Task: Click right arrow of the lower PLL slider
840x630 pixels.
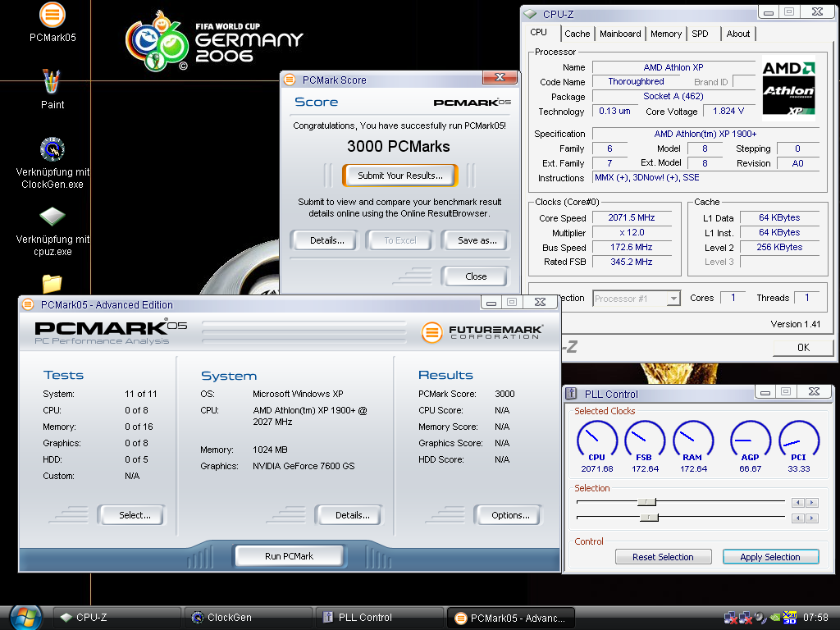Action: click(812, 518)
